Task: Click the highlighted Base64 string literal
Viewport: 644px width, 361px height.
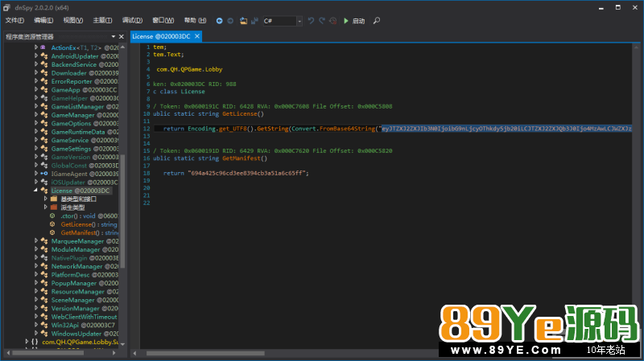Action: pos(506,129)
